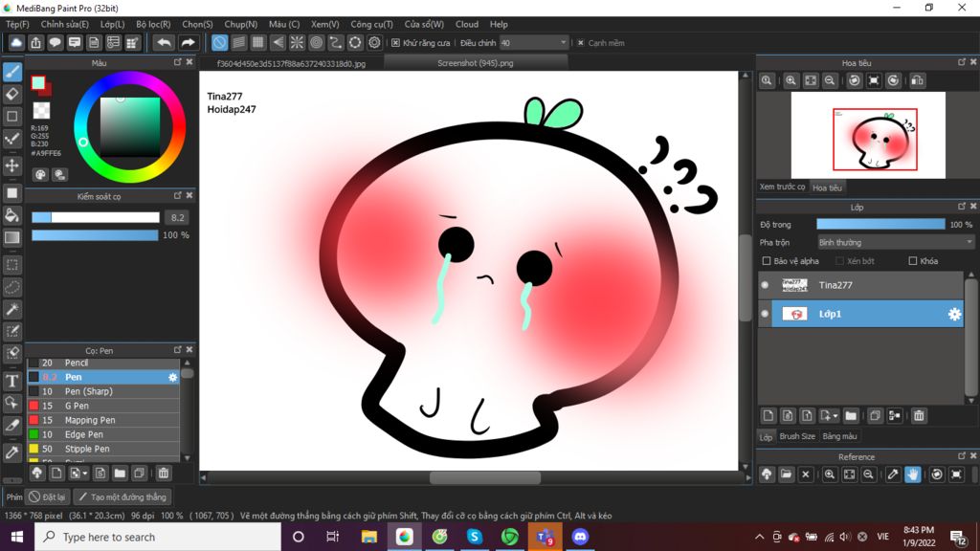
Task: Select the Mapping Pen brush
Action: pos(103,421)
